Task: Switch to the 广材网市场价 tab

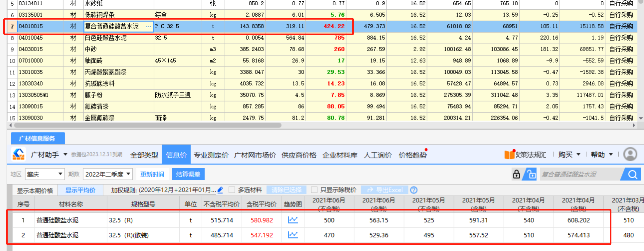Action: click(255, 155)
